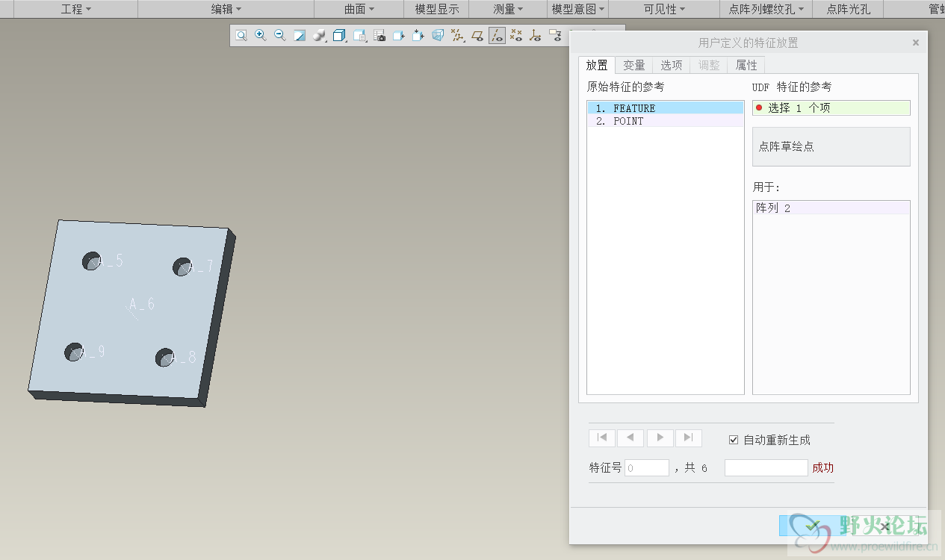Viewport: 945px width, 560px height.
Task: Expand the 模型意图 ribbon group
Action: pyautogui.click(x=578, y=9)
